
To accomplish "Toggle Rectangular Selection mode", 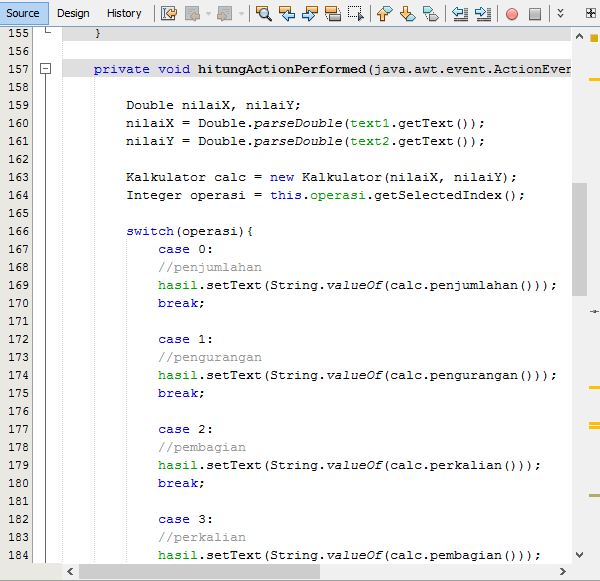I will pos(355,14).
